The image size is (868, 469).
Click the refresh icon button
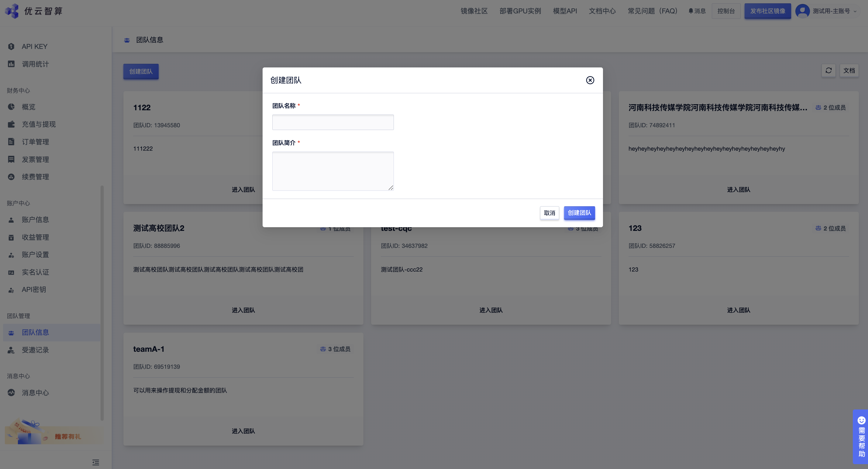click(x=828, y=71)
